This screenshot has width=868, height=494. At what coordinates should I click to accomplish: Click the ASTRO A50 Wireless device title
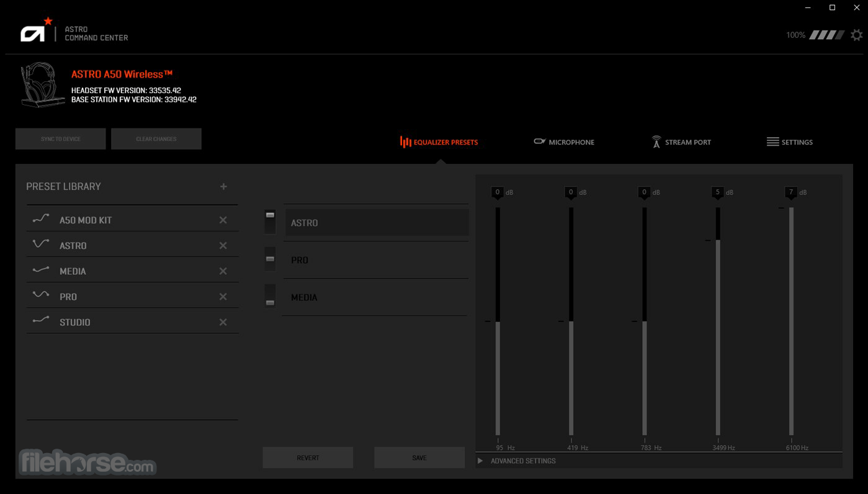(x=122, y=74)
